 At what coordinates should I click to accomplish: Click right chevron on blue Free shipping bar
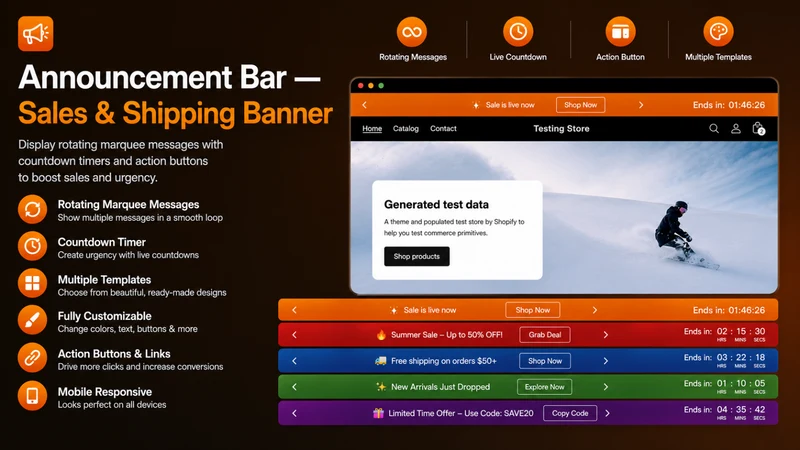(x=606, y=361)
